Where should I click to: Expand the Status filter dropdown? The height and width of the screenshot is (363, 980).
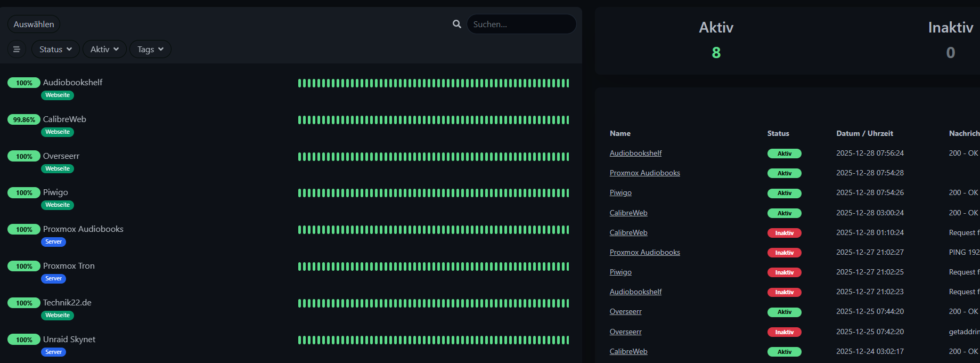tap(55, 49)
